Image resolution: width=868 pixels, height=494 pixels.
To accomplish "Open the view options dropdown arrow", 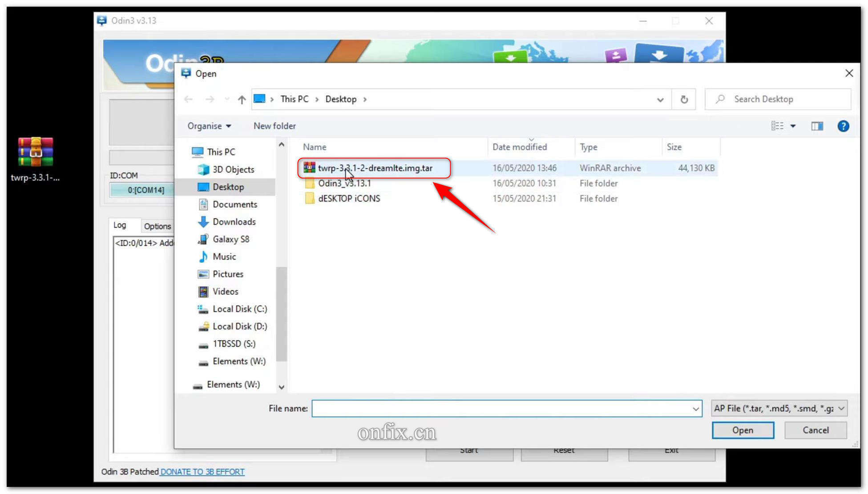I will click(793, 126).
